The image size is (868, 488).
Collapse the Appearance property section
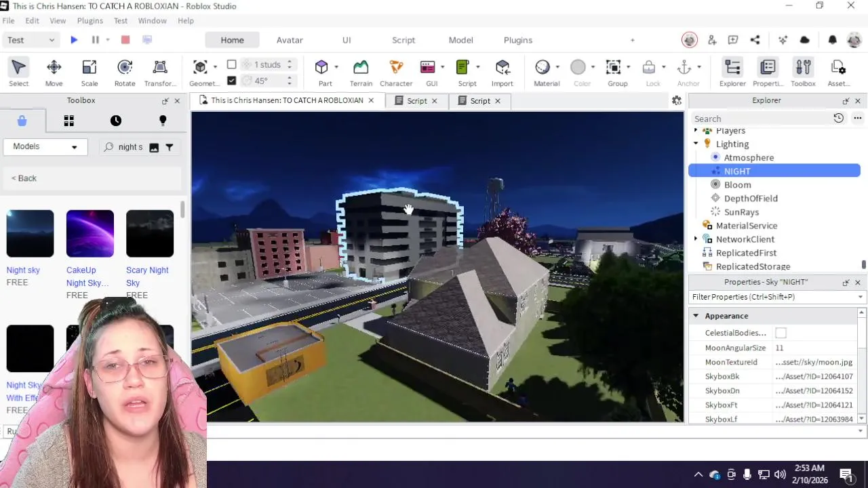tap(696, 316)
